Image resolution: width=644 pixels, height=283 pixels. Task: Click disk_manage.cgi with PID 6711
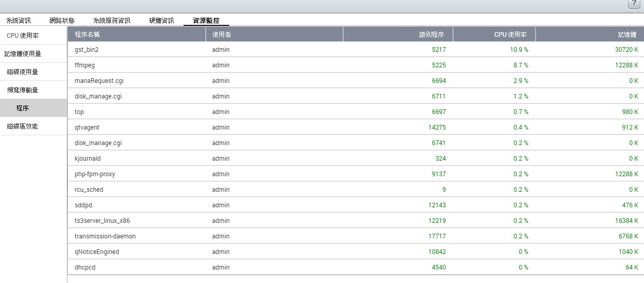point(98,96)
